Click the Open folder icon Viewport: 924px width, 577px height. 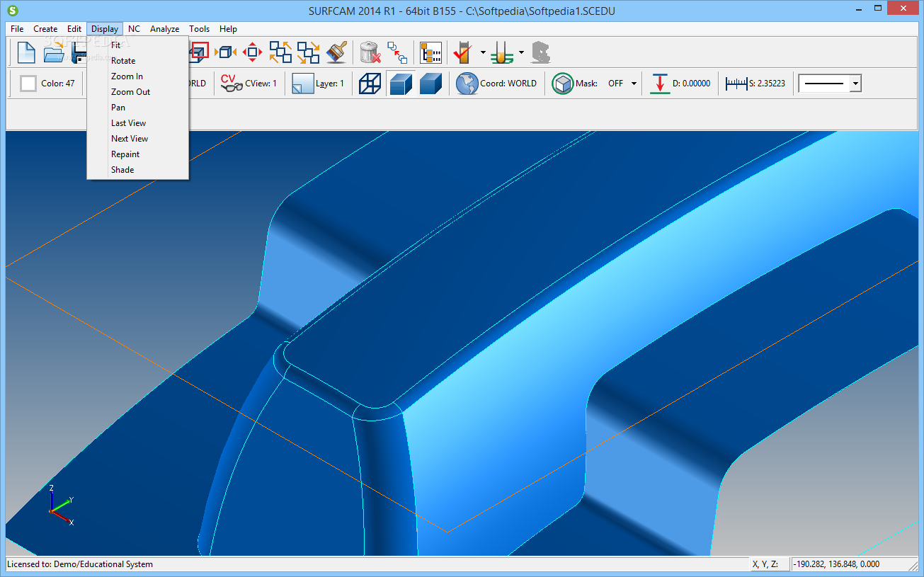pos(53,52)
